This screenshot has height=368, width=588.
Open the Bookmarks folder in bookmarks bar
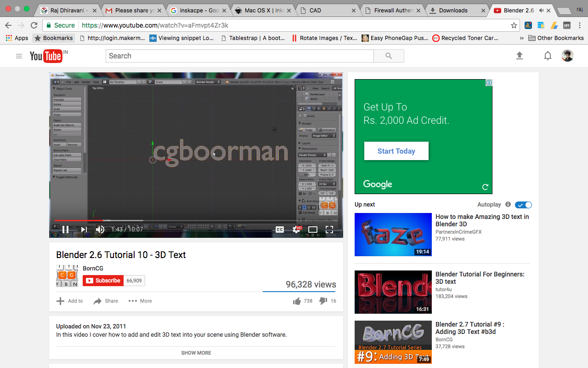54,38
